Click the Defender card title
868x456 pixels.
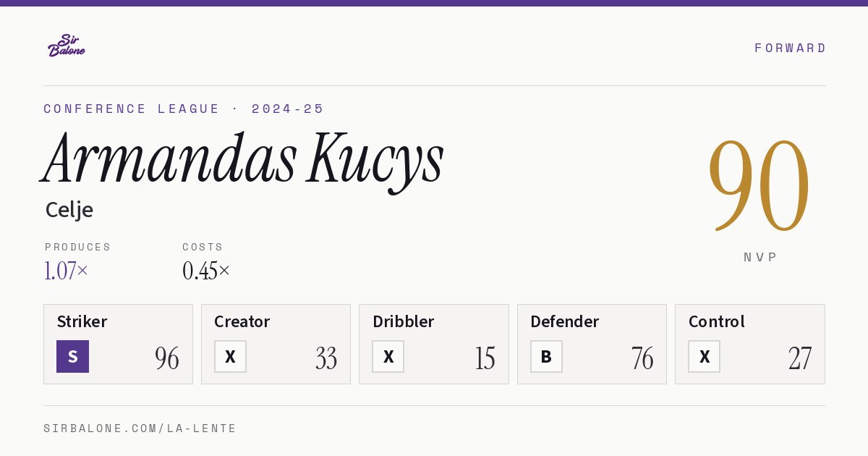[565, 321]
